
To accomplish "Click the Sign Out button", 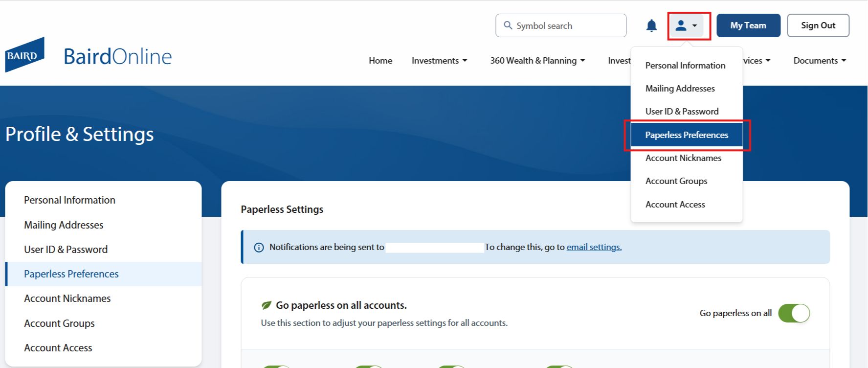I will click(x=818, y=25).
